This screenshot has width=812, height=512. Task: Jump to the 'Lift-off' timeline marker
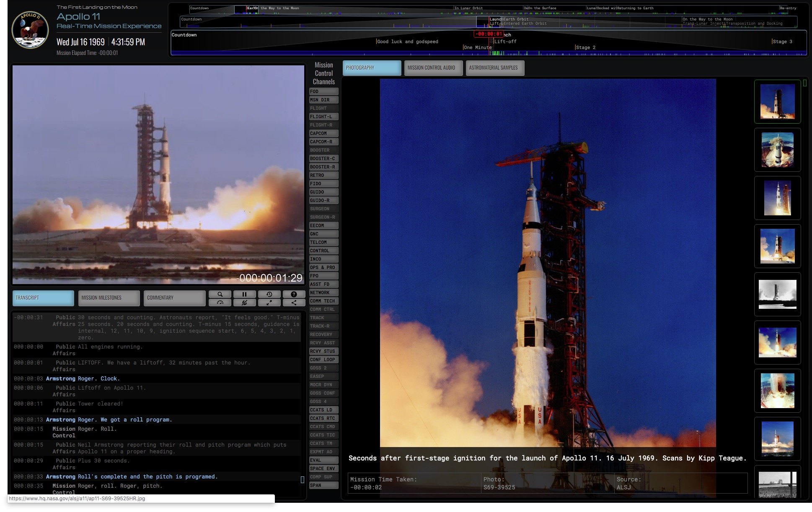click(x=505, y=41)
